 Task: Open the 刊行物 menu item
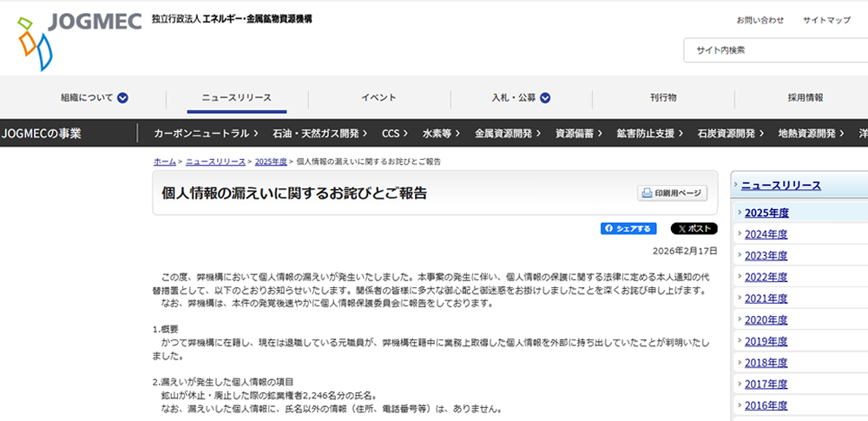click(x=663, y=98)
